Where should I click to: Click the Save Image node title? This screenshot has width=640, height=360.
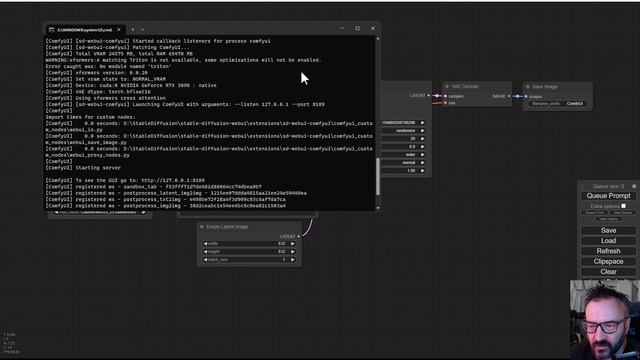545,87
